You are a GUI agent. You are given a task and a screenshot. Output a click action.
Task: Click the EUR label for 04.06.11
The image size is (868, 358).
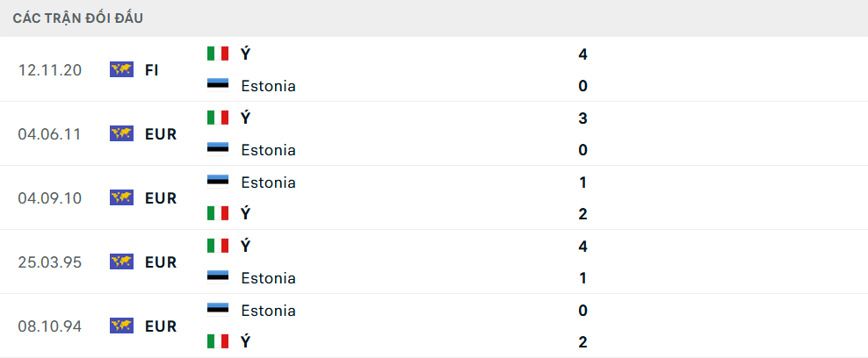(x=161, y=133)
